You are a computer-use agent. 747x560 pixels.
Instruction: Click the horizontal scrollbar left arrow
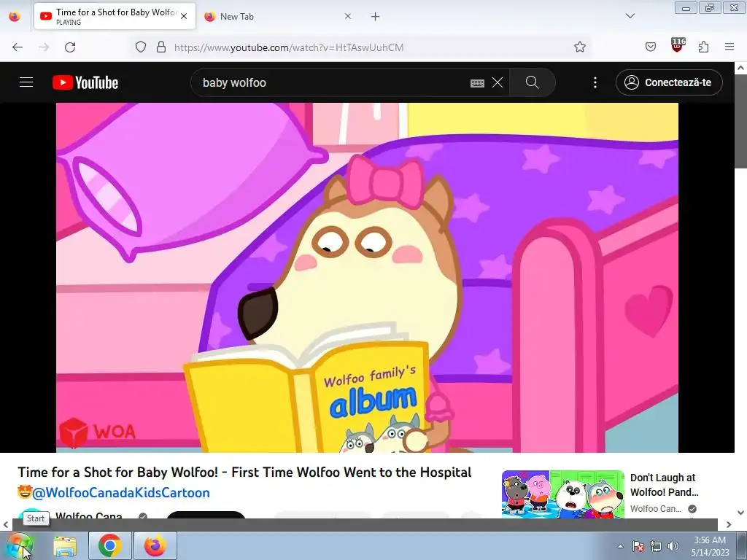(6, 524)
